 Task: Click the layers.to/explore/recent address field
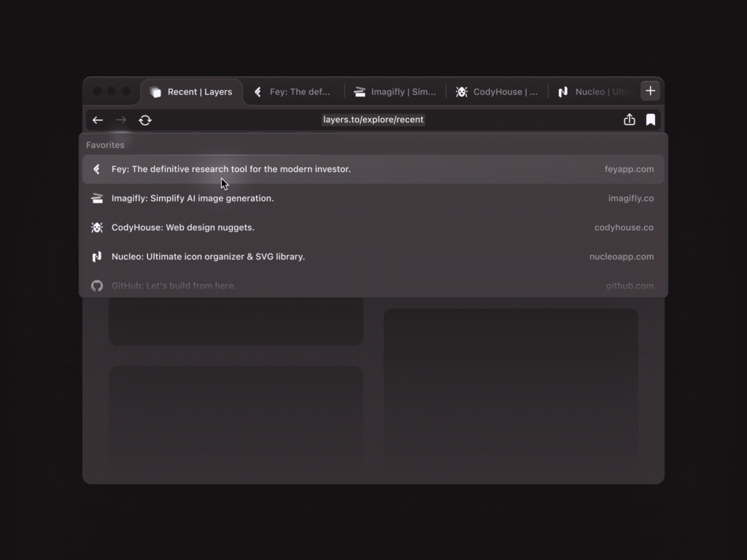click(373, 120)
